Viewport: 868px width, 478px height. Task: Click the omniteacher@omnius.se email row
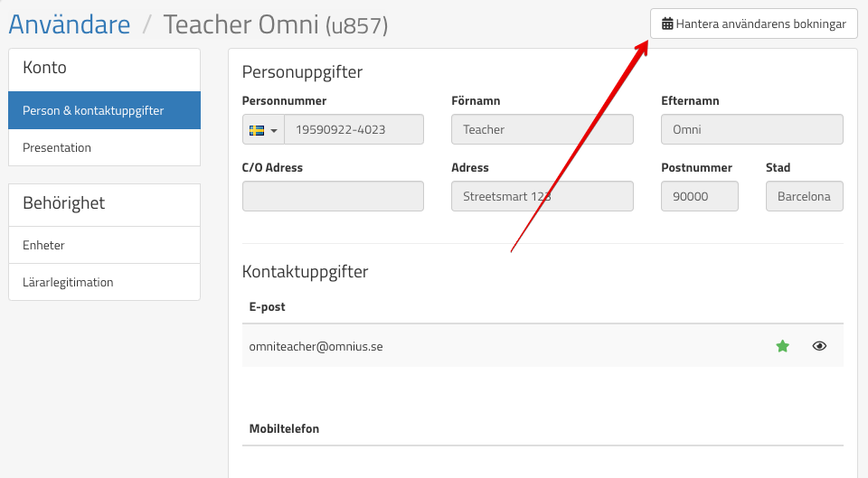point(316,346)
